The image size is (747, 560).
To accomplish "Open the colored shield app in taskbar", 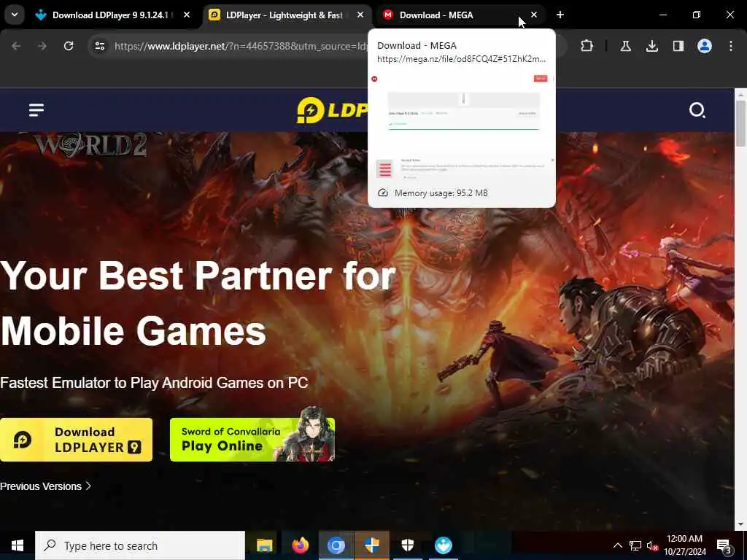I will point(371,545).
